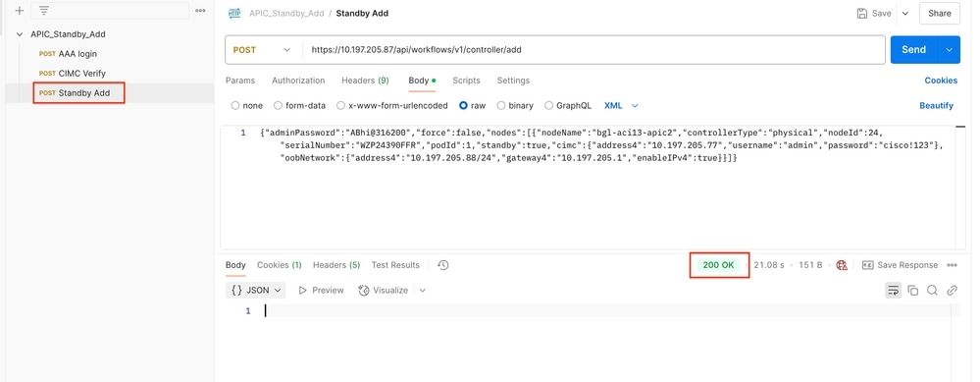Click the 151 B response size
The image size is (980, 382).
pos(810,265)
